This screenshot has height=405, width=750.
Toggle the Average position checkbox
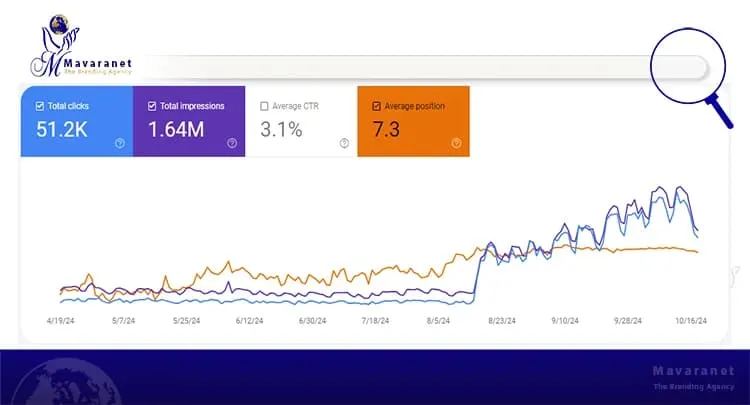[376, 106]
